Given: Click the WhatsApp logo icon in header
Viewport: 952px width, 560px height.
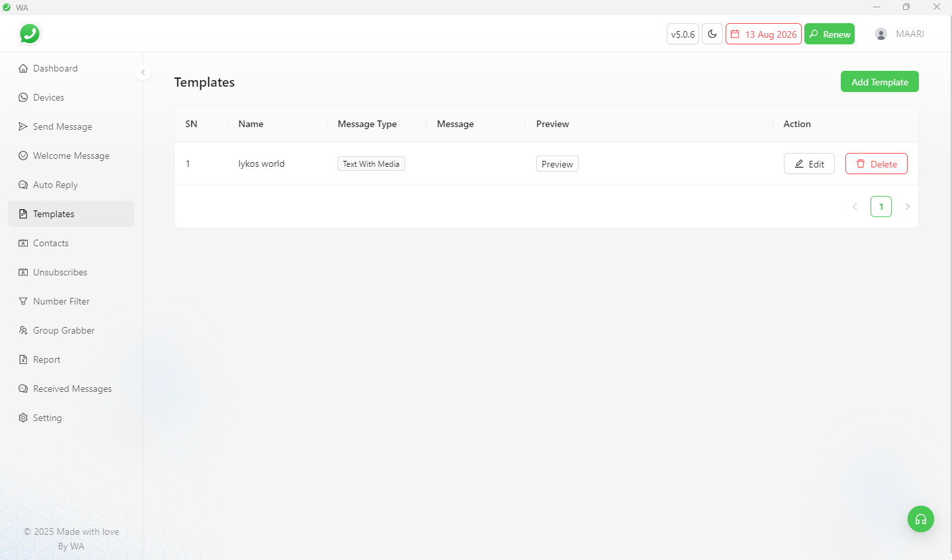Looking at the screenshot, I should click(30, 34).
